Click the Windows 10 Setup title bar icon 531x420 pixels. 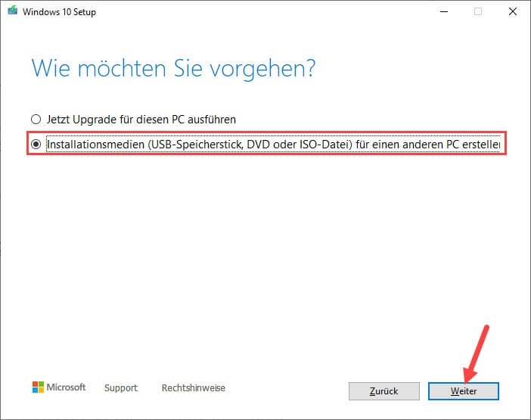click(13, 11)
